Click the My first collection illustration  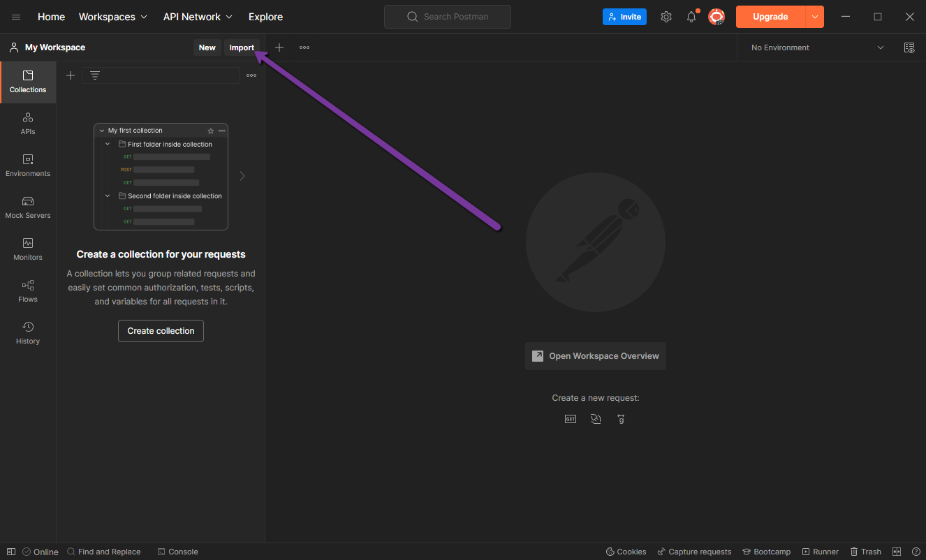coord(161,177)
